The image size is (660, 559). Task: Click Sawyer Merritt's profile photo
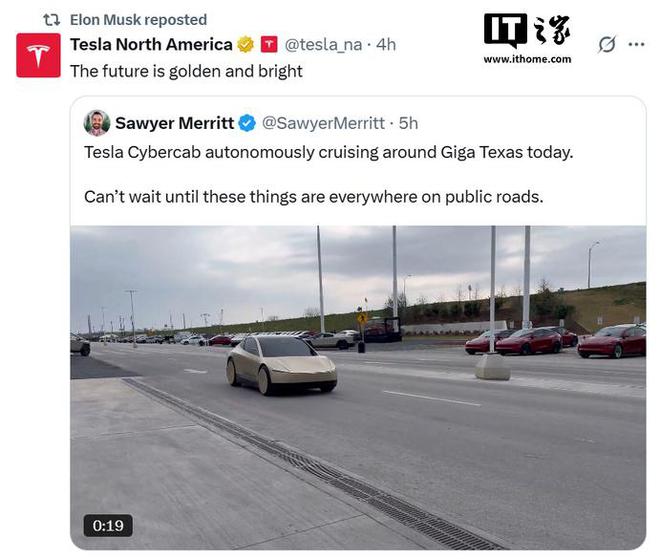(97, 123)
